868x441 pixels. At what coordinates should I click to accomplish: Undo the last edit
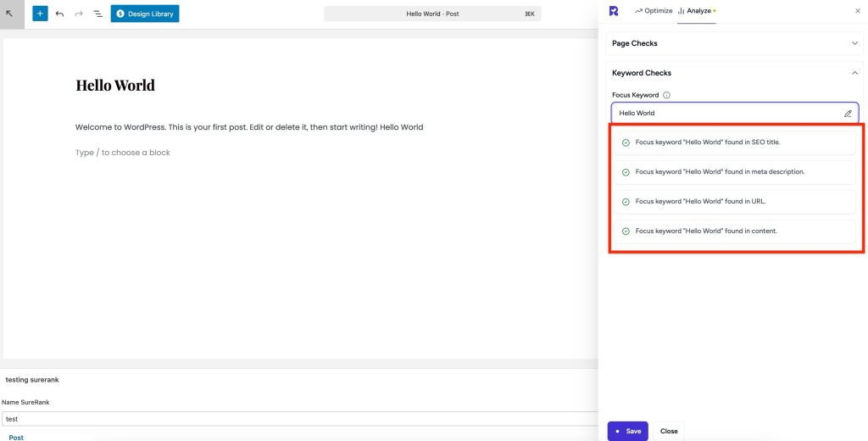tap(59, 14)
